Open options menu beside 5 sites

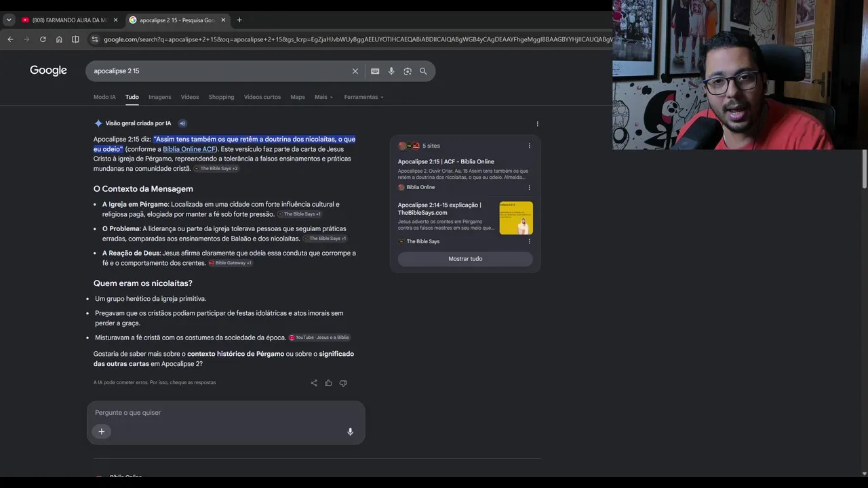point(530,146)
